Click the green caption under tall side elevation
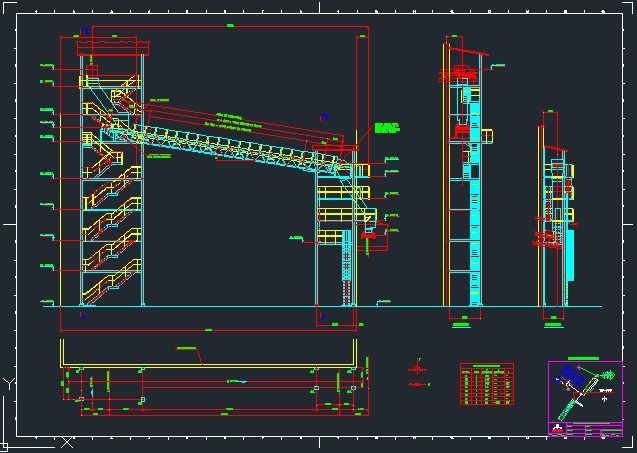 click(462, 325)
